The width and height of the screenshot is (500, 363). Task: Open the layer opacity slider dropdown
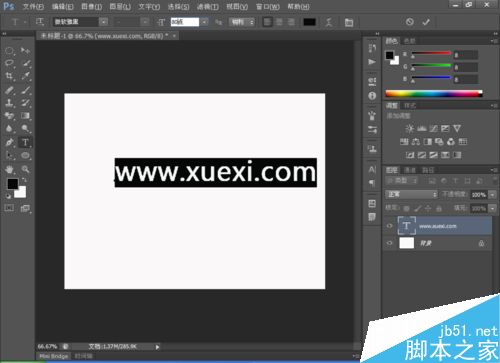(492, 195)
